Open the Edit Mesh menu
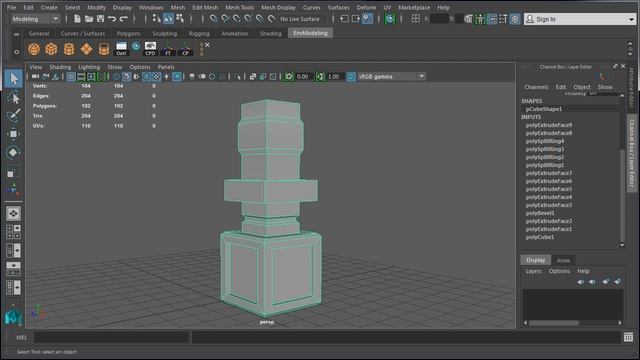The width and height of the screenshot is (640, 360). click(205, 7)
